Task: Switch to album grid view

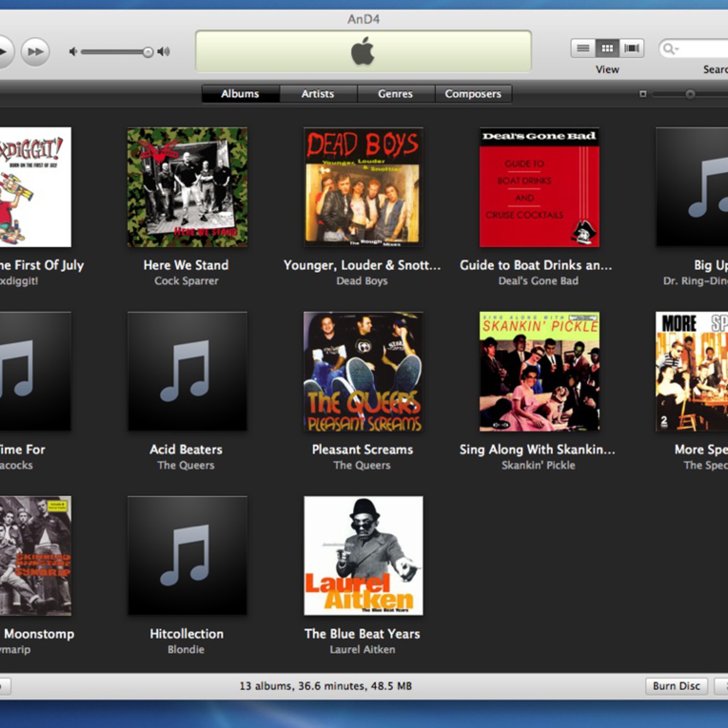Action: tap(607, 48)
